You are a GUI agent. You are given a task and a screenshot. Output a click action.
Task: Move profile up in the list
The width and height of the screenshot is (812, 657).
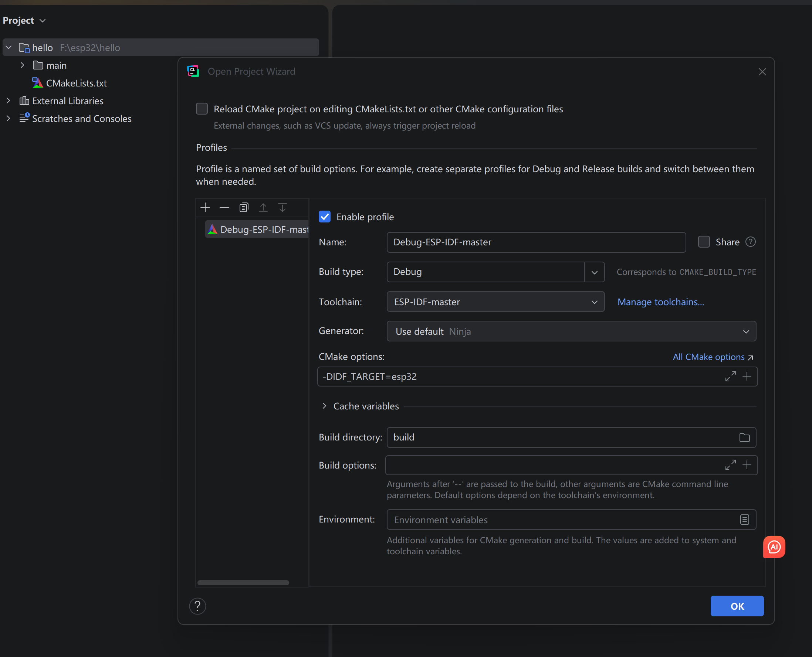click(x=263, y=207)
